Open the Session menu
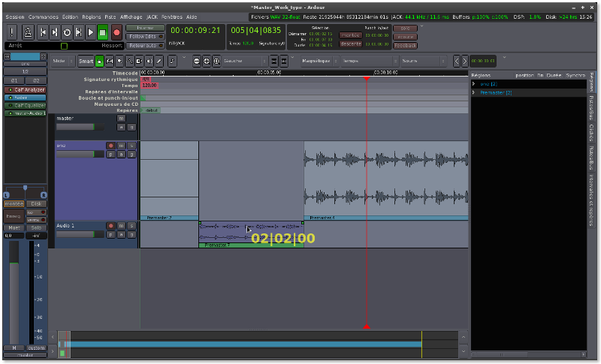Screen dimensions: 601x364 click(15, 17)
